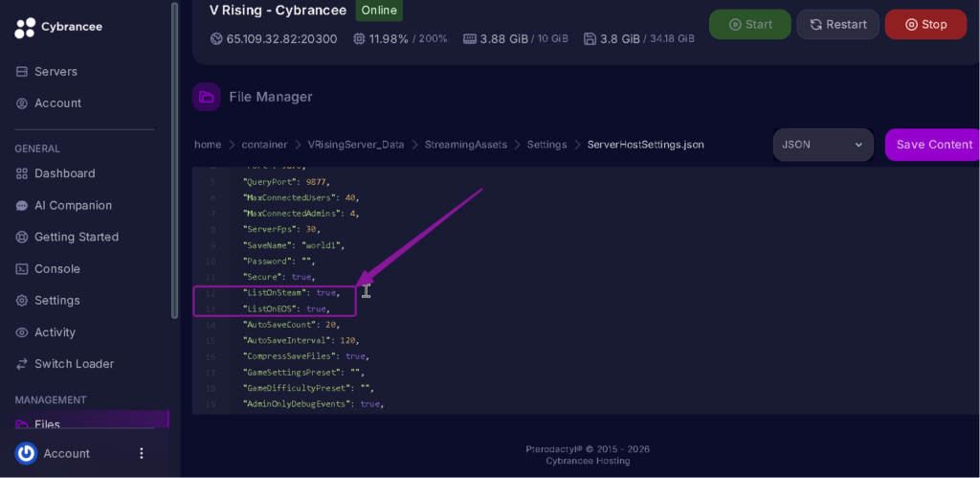980x478 pixels.
Task: Click the sidebar vertical scrollbar
Action: 174,160
